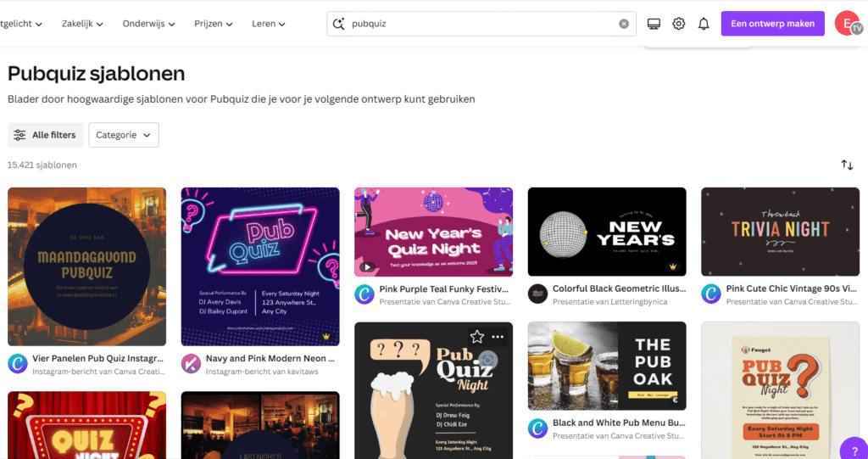
Task: Focus the pubquiz search field
Action: click(481, 24)
